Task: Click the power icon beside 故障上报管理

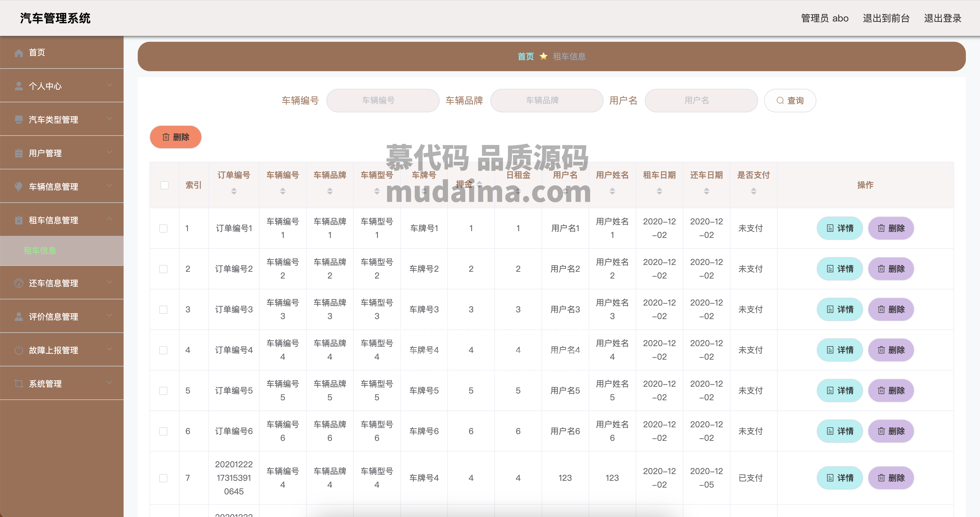Action: (x=19, y=350)
